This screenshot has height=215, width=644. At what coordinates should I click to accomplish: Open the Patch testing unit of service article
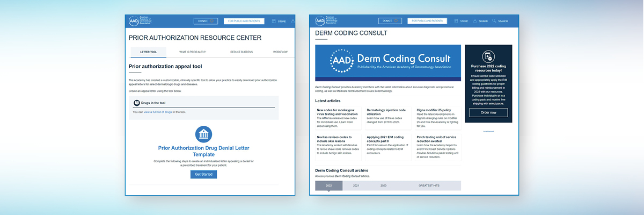[x=437, y=139]
